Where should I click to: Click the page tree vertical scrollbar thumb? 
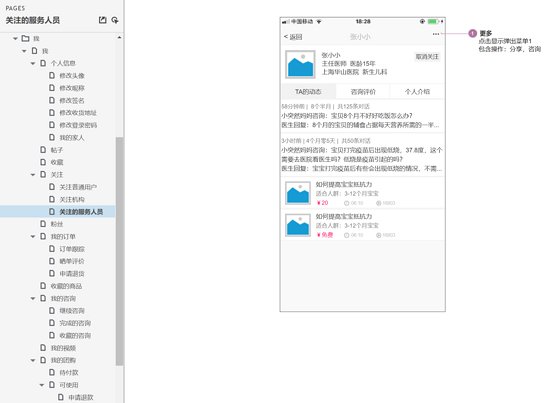point(120,251)
